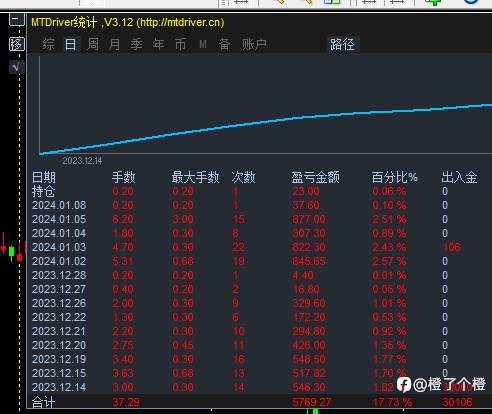
Task: Select the 2023.12.19 date row
Action: (59, 359)
